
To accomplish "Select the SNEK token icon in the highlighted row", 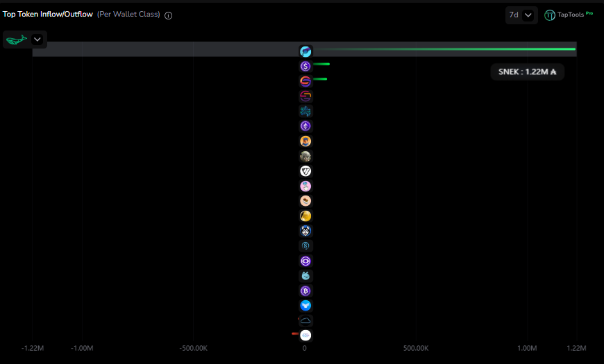I will [x=305, y=51].
